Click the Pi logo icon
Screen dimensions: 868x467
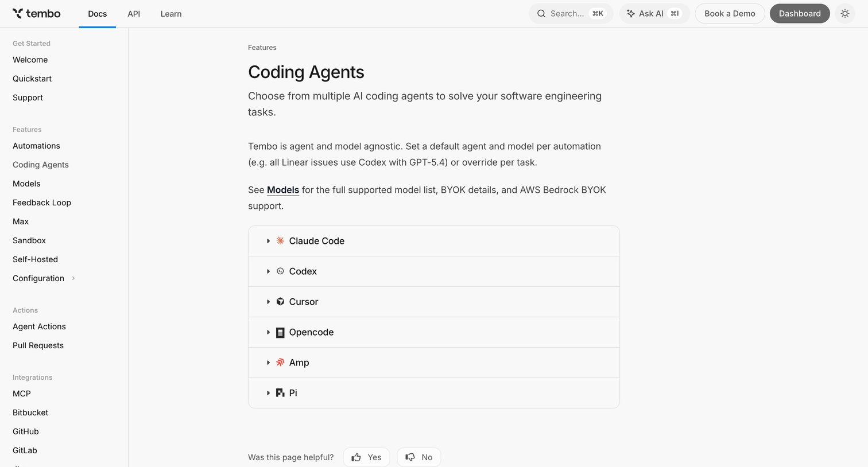coord(280,392)
